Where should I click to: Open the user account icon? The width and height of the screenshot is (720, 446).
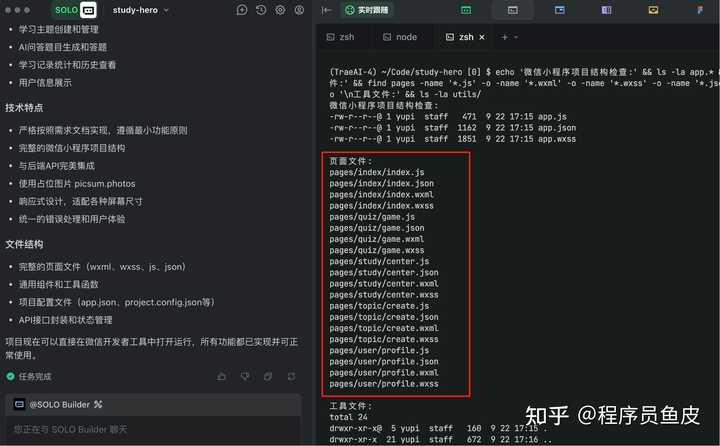(x=299, y=10)
